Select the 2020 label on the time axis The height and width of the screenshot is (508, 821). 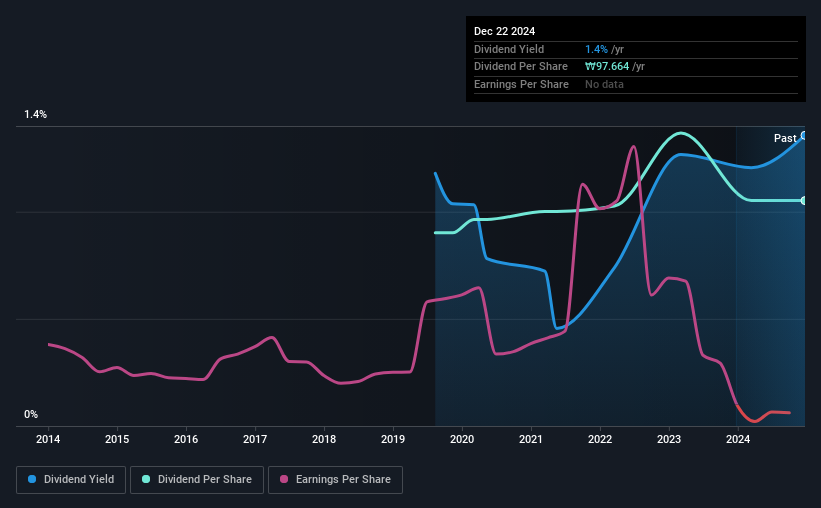[462, 439]
